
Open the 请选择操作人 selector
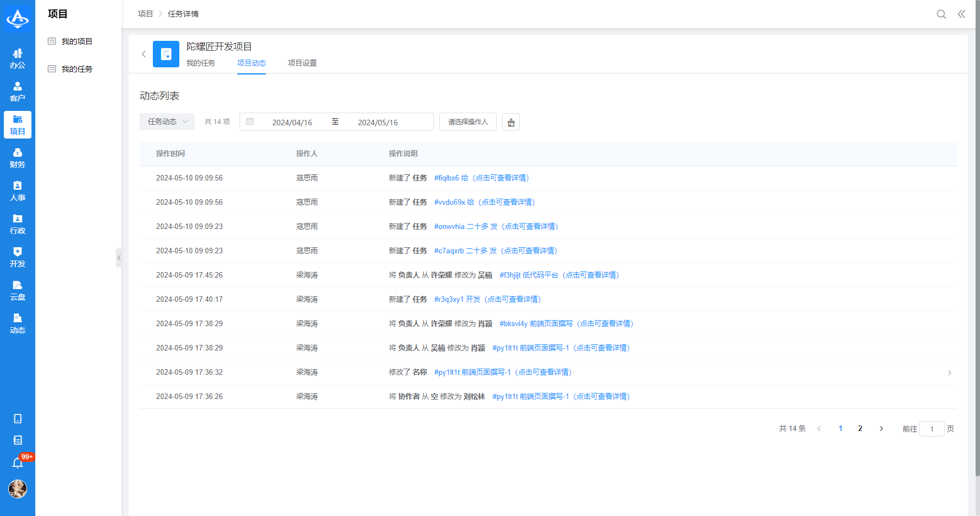468,121
